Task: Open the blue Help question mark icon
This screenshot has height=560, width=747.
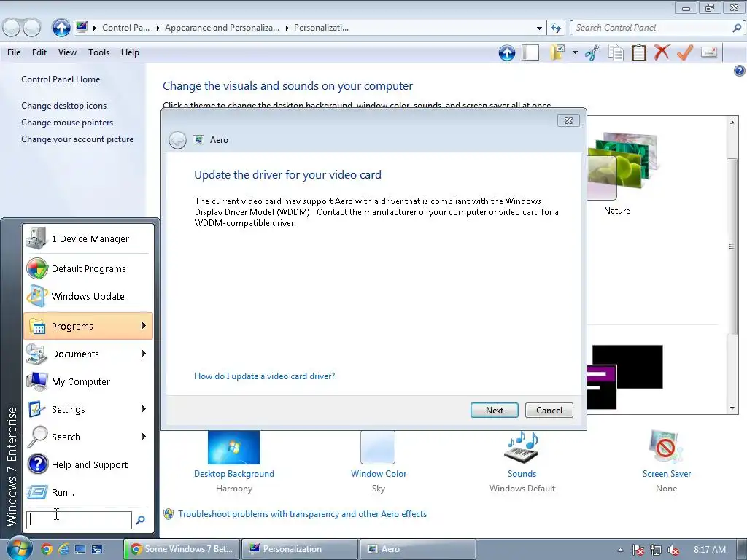Action: click(x=739, y=71)
